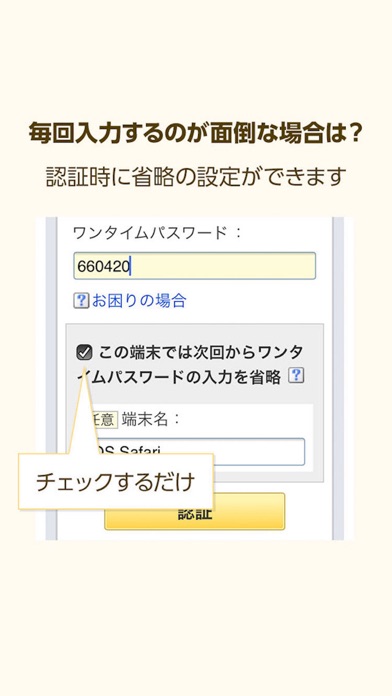The image size is (392, 696).
Task: Click the heading 毎回入力するのが面倒な場合は?
Action: [196, 133]
